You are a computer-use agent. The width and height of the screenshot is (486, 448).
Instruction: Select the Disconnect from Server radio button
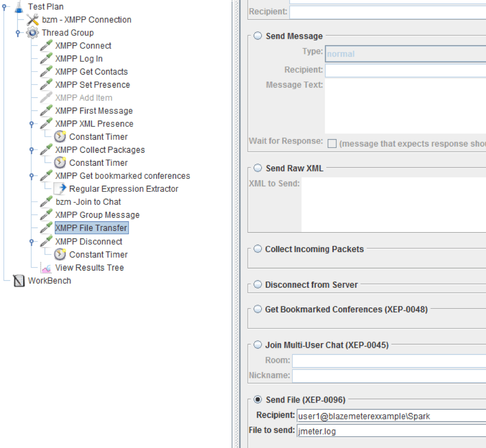click(x=257, y=284)
